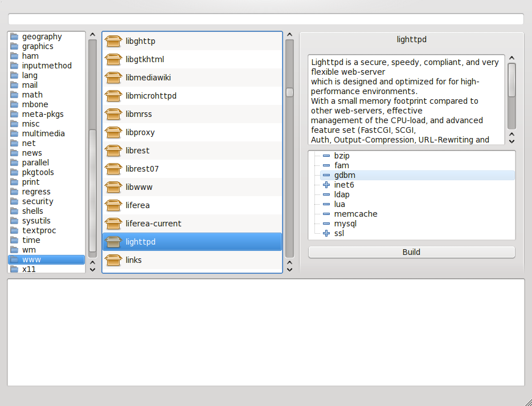Click the security folder icon
532x406 pixels.
tap(14, 201)
